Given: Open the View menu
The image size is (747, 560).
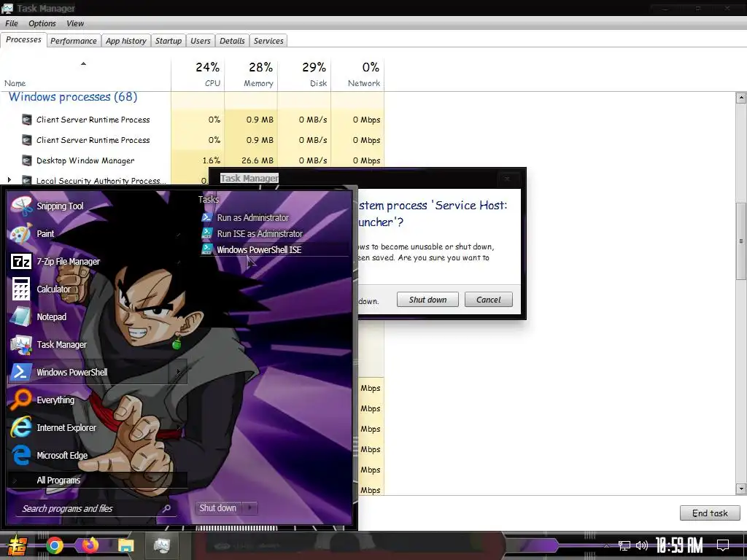Looking at the screenshot, I should pyautogui.click(x=75, y=23).
